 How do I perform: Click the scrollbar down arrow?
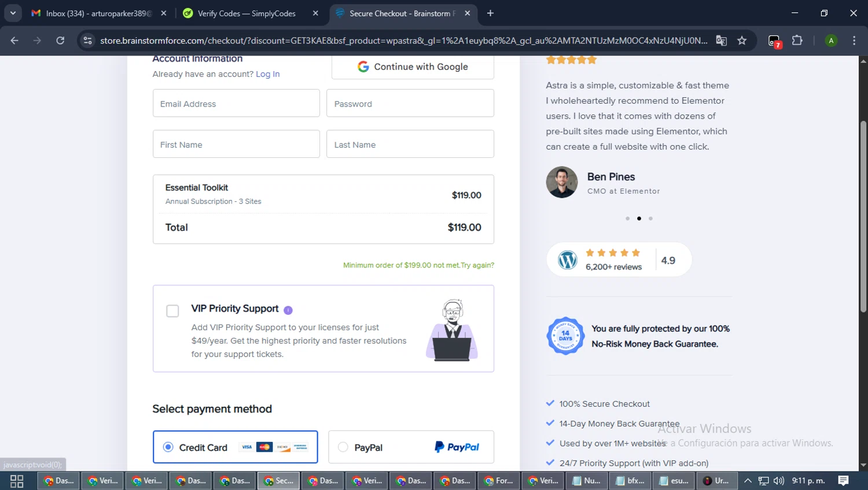(863, 465)
